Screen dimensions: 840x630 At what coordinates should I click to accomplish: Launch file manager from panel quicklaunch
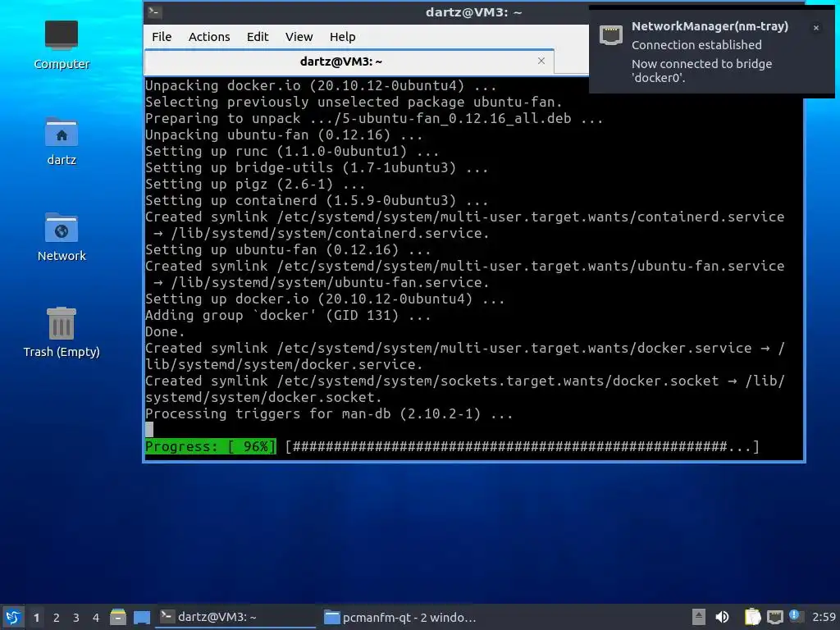118,617
